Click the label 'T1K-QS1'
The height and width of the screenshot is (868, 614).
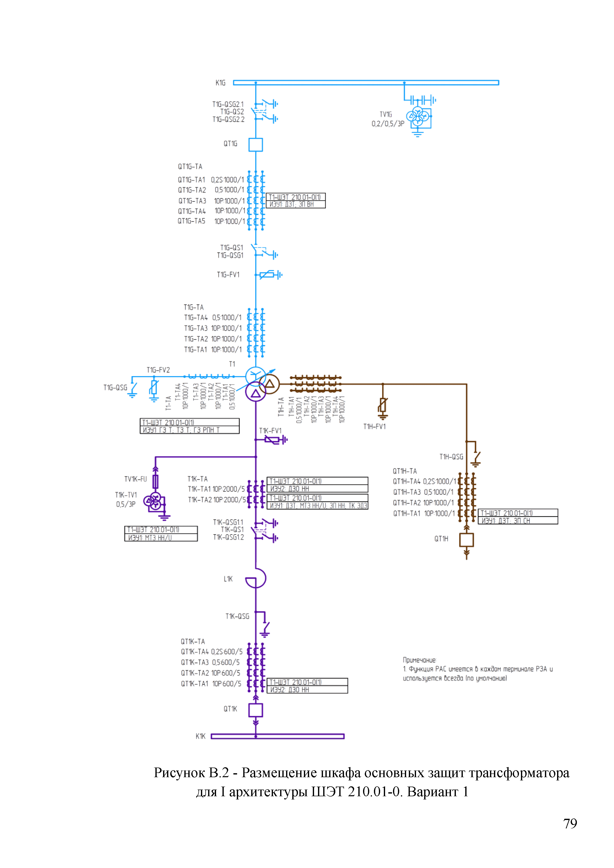click(x=232, y=529)
